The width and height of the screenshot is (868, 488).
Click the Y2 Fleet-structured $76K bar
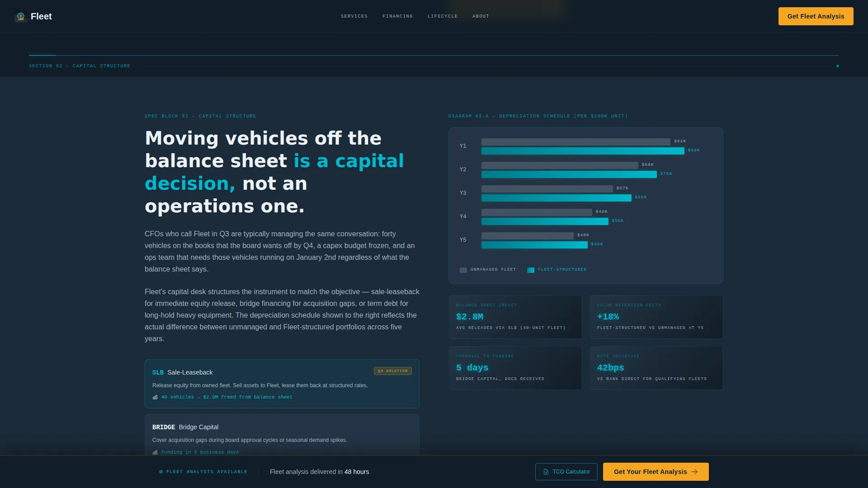pyautogui.click(x=569, y=174)
